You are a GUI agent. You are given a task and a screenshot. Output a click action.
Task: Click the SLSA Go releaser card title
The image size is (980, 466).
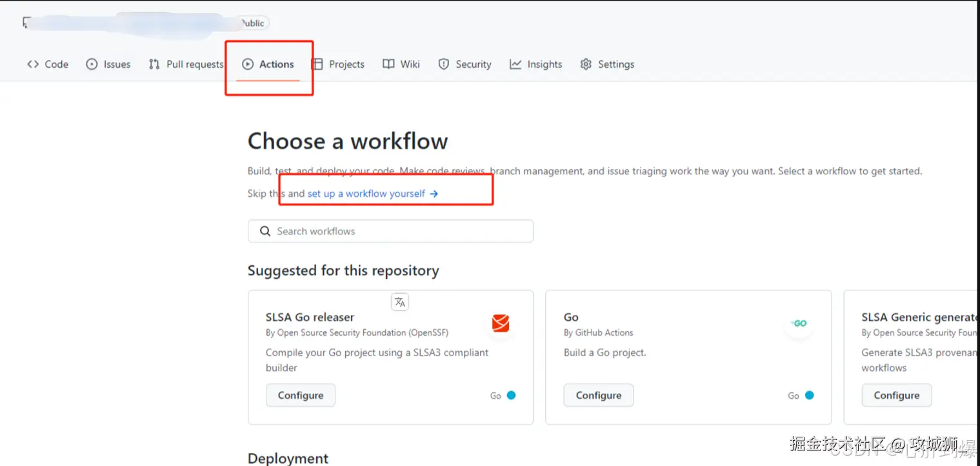tap(310, 317)
